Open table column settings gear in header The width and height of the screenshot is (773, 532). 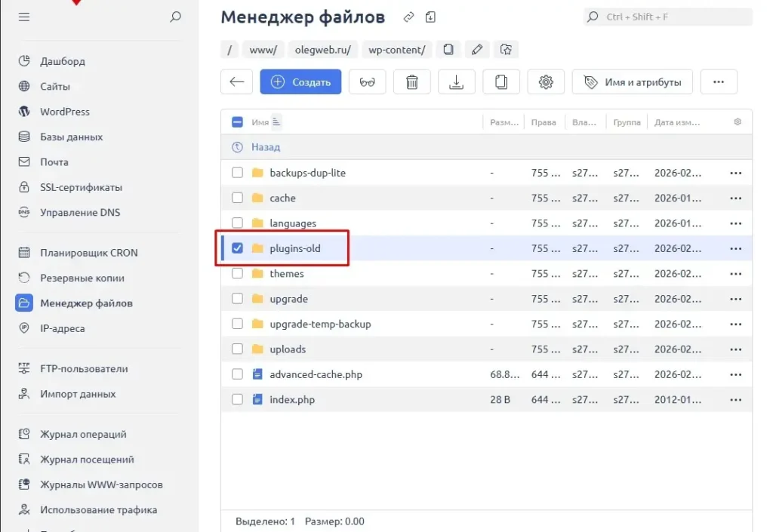[738, 121]
